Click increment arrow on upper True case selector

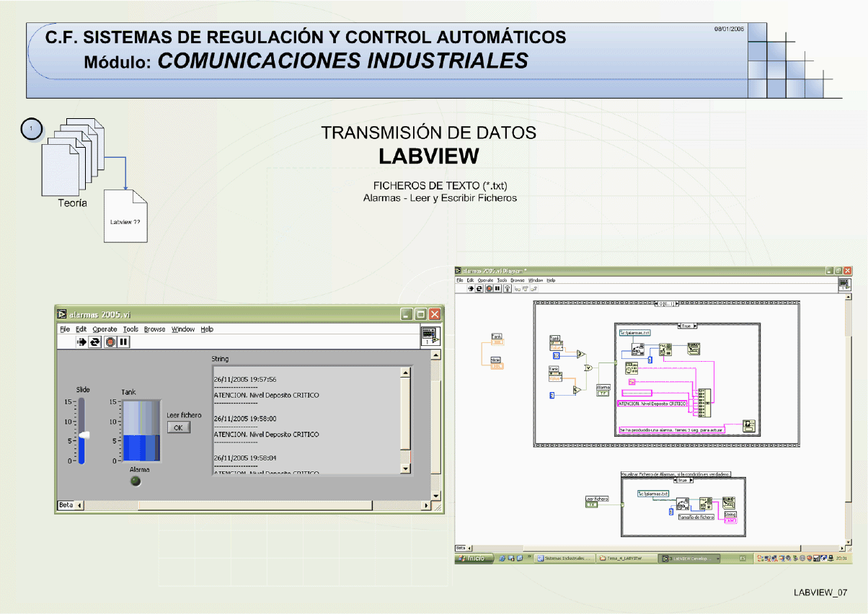point(695,326)
